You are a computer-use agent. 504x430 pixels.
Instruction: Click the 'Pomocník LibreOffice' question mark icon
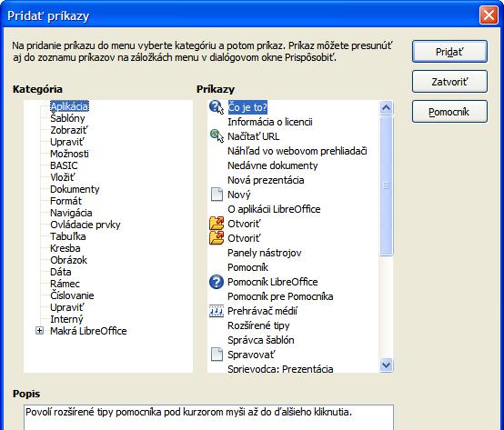coord(217,282)
